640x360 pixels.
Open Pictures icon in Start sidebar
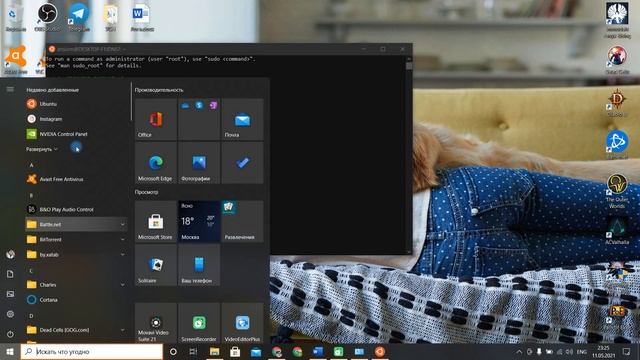click(10, 294)
